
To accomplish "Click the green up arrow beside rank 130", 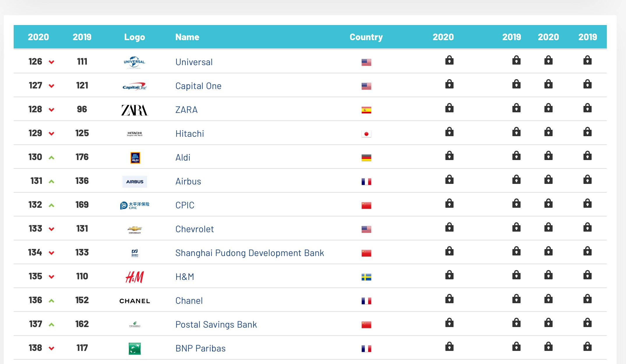I will point(52,158).
